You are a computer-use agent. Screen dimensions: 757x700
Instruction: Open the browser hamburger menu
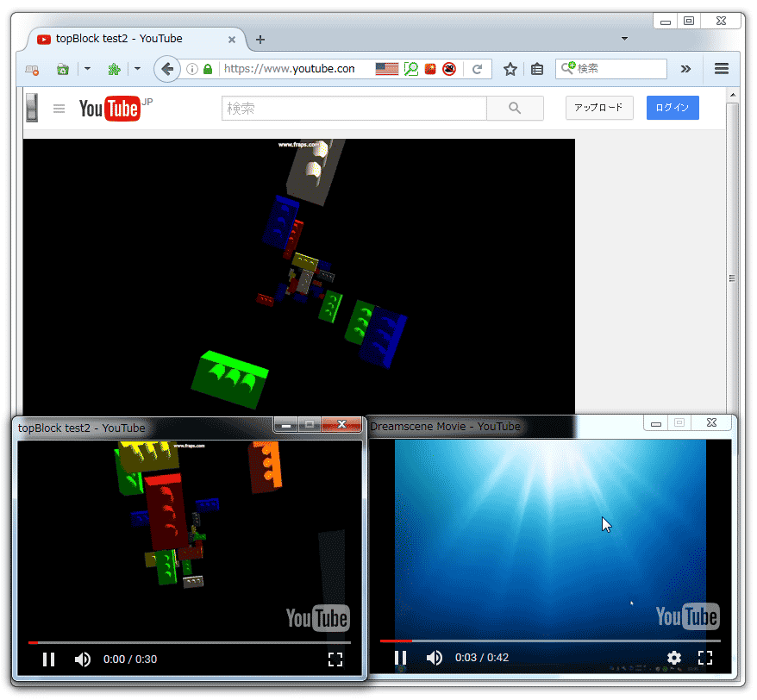tap(722, 69)
